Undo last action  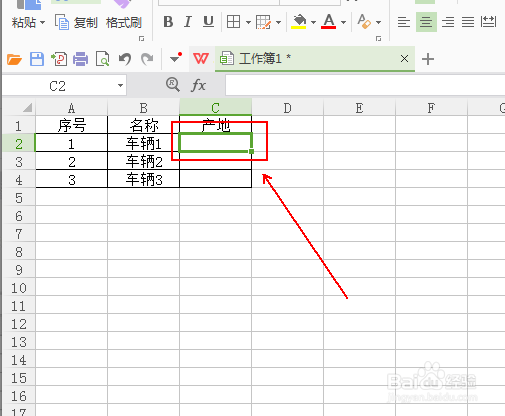[x=125, y=59]
